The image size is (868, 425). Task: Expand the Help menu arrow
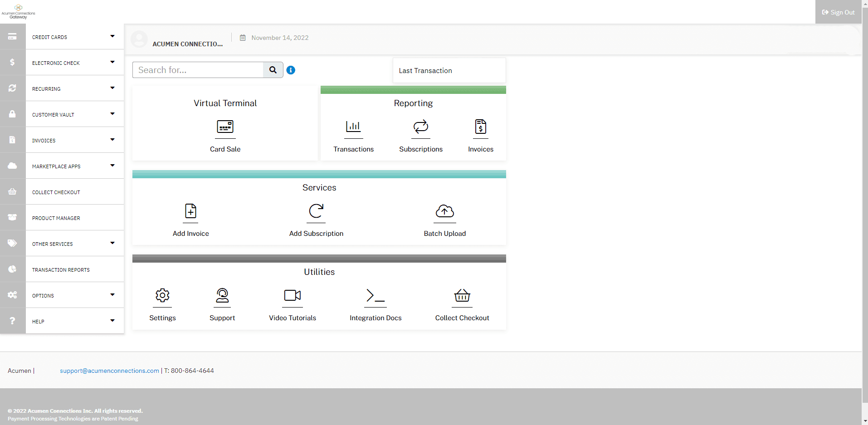pos(112,321)
